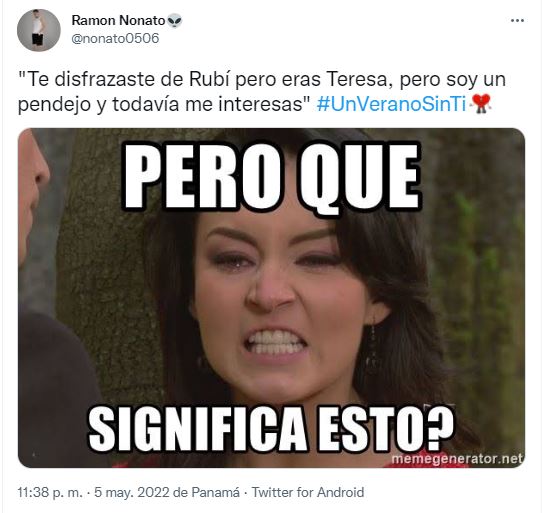The width and height of the screenshot is (542, 513).
Task: Click the word Rubí in the tweet
Action: 209,79
